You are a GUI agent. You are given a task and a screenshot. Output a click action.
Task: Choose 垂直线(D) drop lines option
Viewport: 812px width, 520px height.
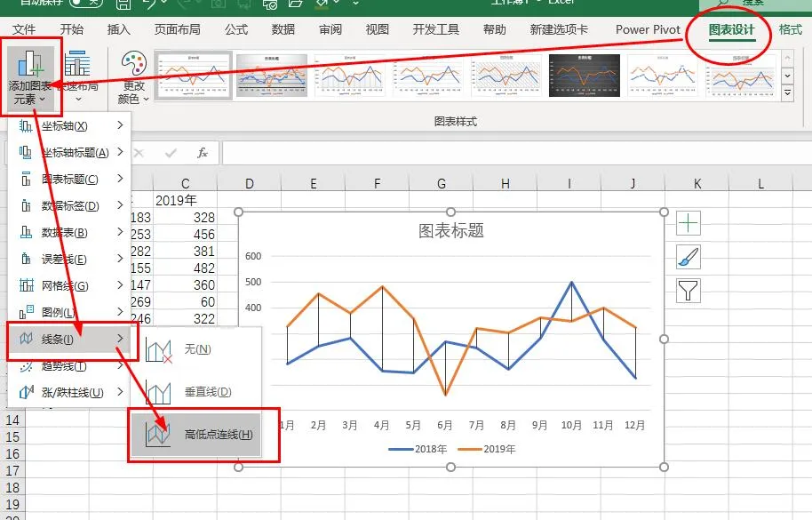[x=195, y=392]
